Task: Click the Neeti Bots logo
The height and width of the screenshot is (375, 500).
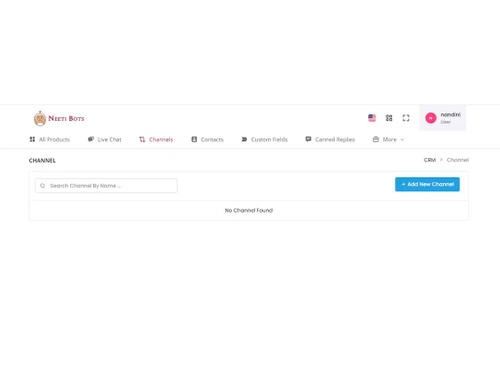Action: click(59, 118)
